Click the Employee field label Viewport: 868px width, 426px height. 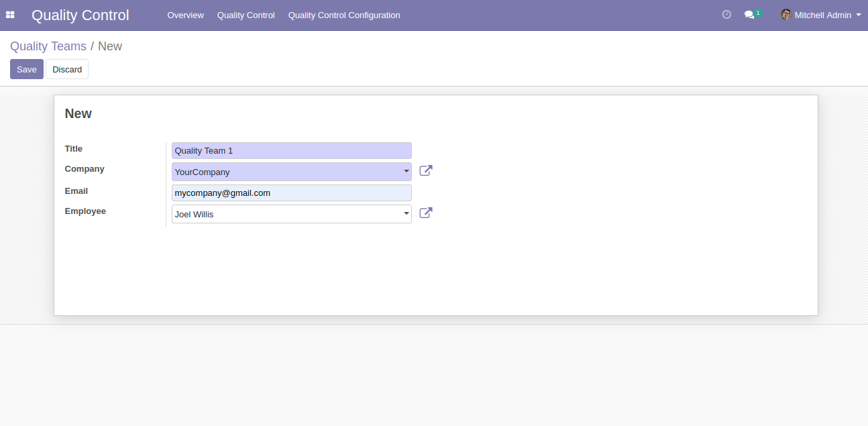point(85,211)
